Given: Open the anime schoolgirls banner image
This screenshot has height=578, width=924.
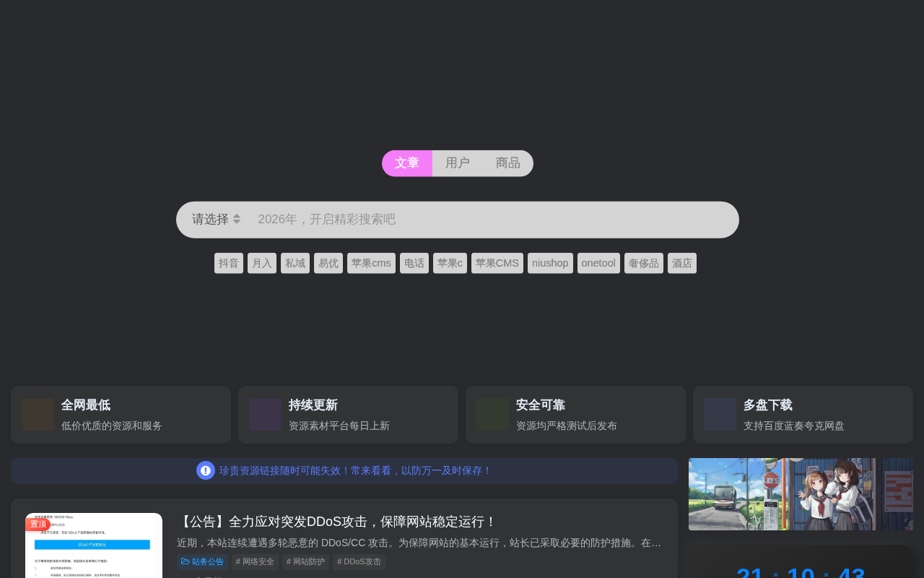Looking at the screenshot, I should point(801,494).
